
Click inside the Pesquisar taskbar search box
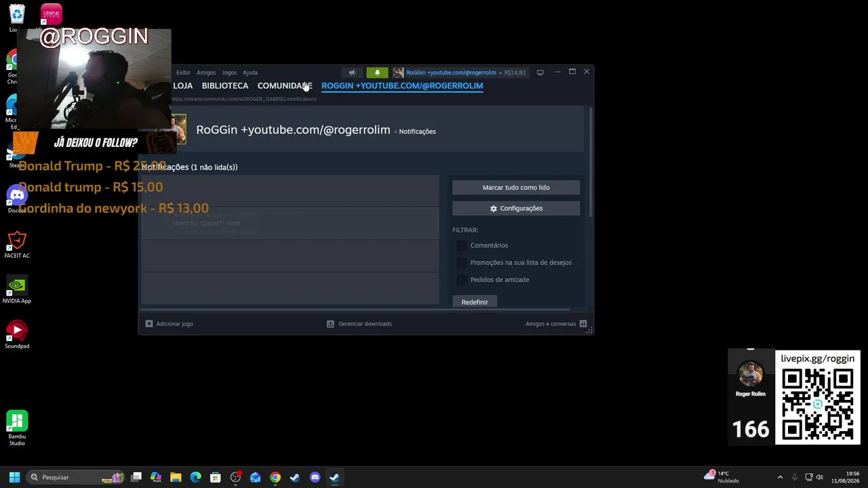click(x=75, y=477)
